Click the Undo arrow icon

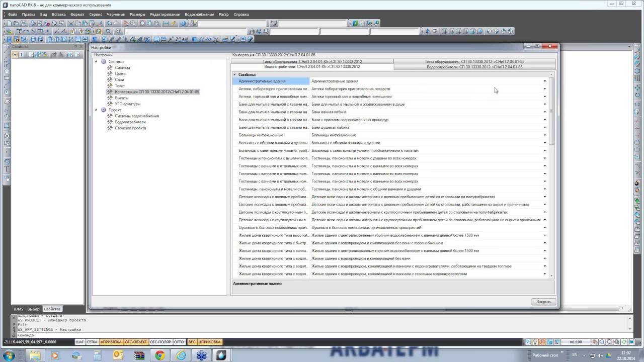tap(109, 23)
